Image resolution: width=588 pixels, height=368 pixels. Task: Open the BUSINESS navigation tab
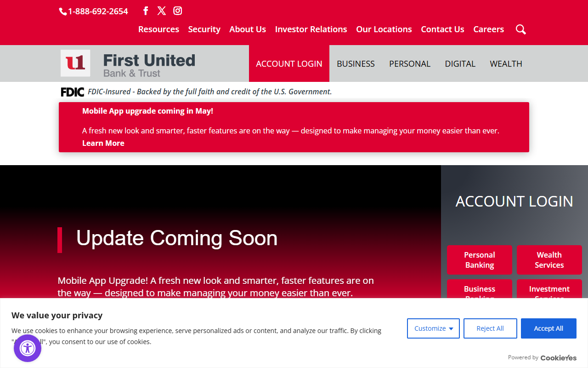click(x=356, y=63)
